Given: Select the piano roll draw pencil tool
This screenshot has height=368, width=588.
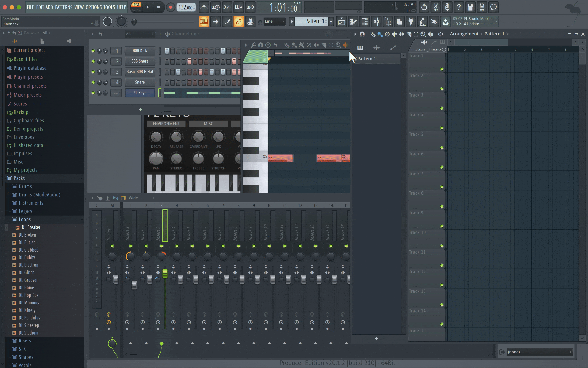Looking at the screenshot, I should [x=287, y=45].
